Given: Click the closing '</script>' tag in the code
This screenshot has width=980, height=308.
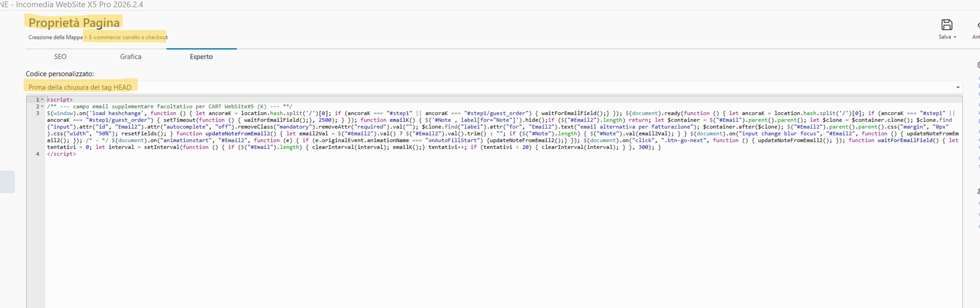Looking at the screenshot, I should tap(61, 154).
